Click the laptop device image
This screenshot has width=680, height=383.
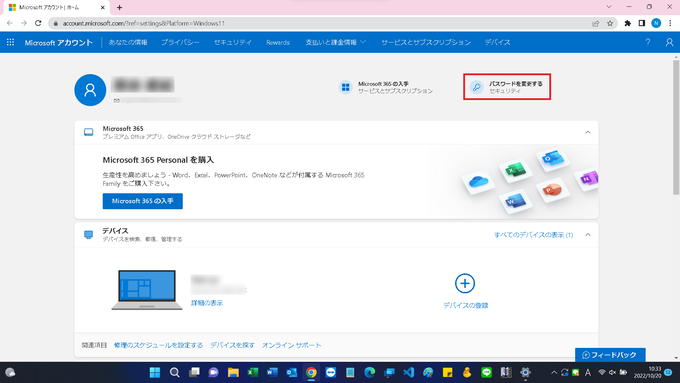pyautogui.click(x=147, y=289)
